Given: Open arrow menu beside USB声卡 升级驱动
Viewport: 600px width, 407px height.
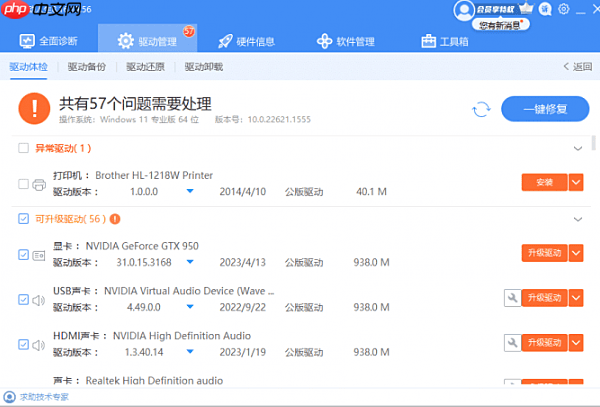Looking at the screenshot, I should [x=576, y=298].
